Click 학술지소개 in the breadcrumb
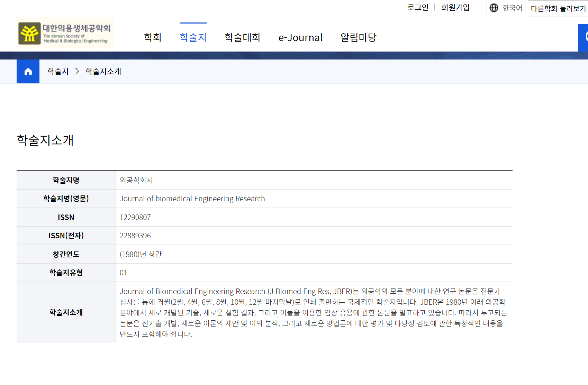Screen dimensions: 588x385 [103, 71]
